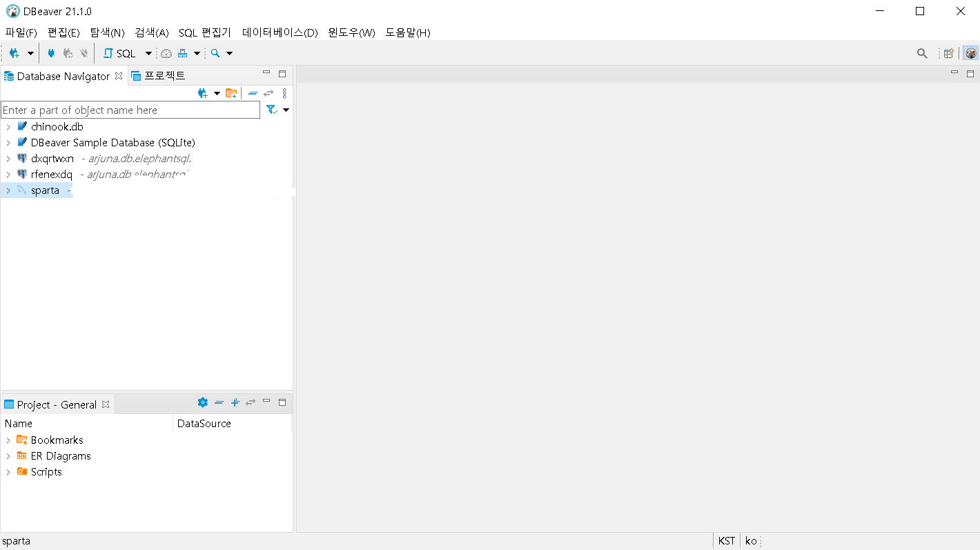
Task: Minimize the Database Navigator panel
Action: pos(266,73)
